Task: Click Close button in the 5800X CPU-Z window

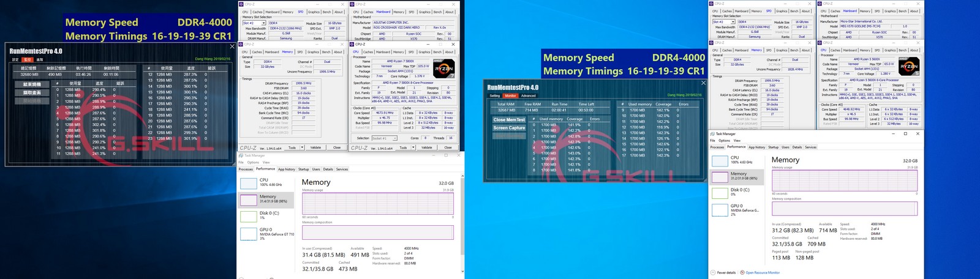Action: tap(448, 147)
